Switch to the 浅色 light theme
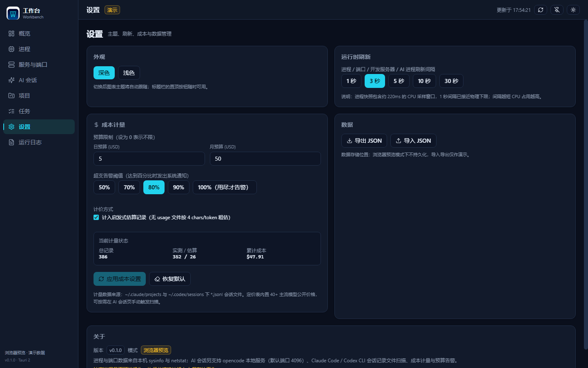Screen dimensions: 588x368 pyautogui.click(x=129, y=73)
